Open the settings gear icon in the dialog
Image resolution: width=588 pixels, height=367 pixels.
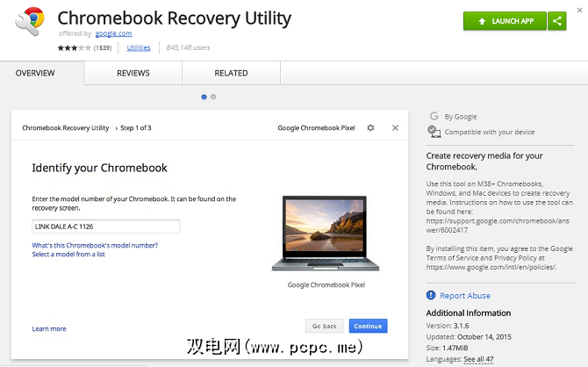pos(370,128)
